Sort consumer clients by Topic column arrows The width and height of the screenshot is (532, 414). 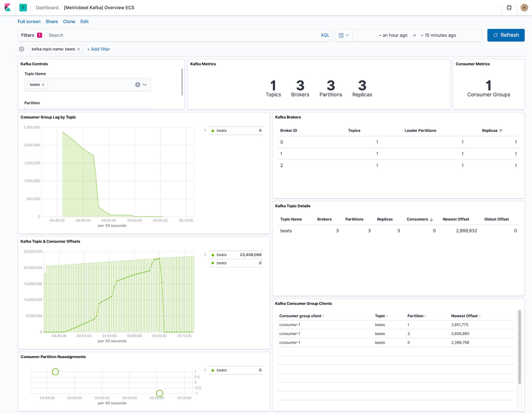point(387,316)
